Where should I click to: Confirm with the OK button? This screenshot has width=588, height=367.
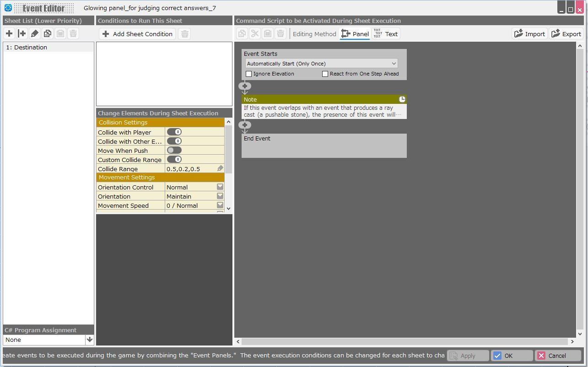tap(512, 356)
